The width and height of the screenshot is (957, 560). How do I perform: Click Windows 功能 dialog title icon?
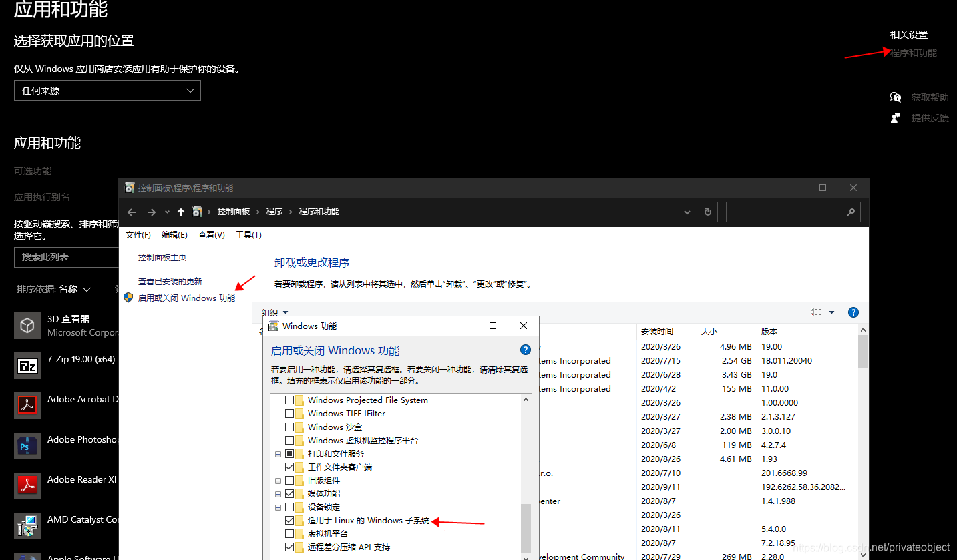[274, 326]
